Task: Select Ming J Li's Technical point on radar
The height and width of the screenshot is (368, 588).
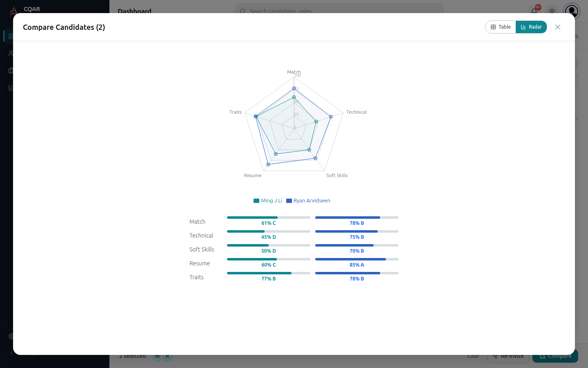Action: pos(316,121)
